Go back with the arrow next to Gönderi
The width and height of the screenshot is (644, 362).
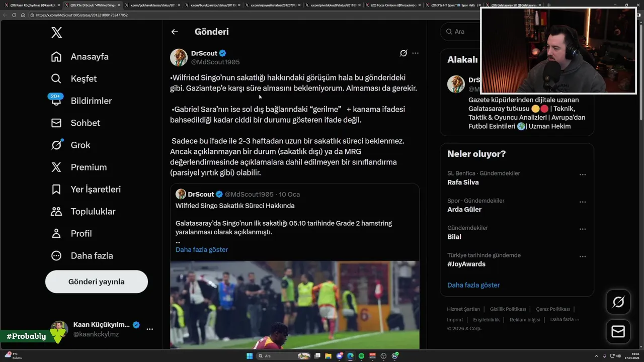pyautogui.click(x=175, y=32)
